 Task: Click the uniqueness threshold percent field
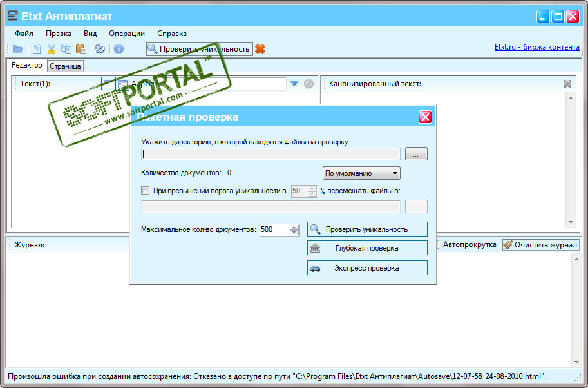point(299,191)
